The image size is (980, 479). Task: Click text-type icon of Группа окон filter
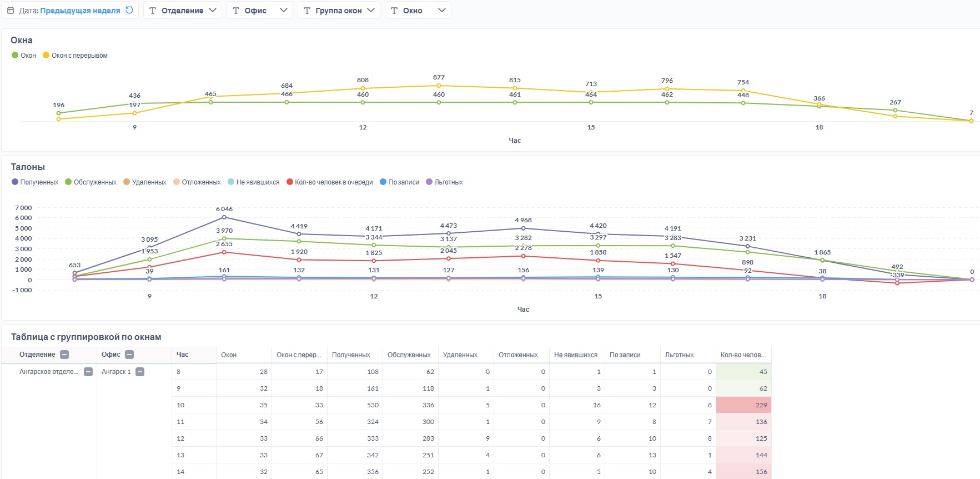[306, 11]
